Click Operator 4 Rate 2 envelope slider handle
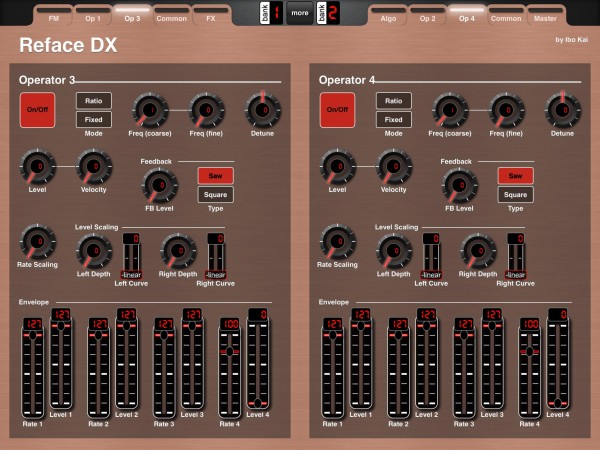Viewport: 600px width, 450px height. [398, 335]
